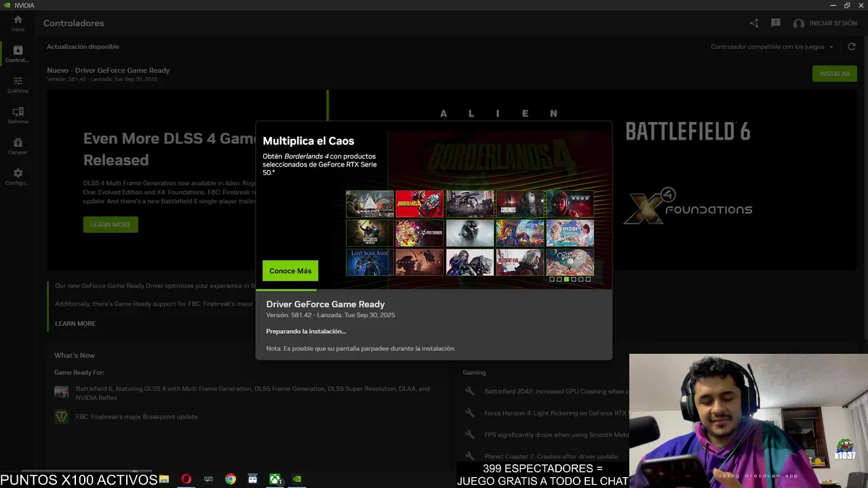Click the NVIDIA taskbar icon
This screenshot has height=488, width=868.
pyautogui.click(x=297, y=479)
